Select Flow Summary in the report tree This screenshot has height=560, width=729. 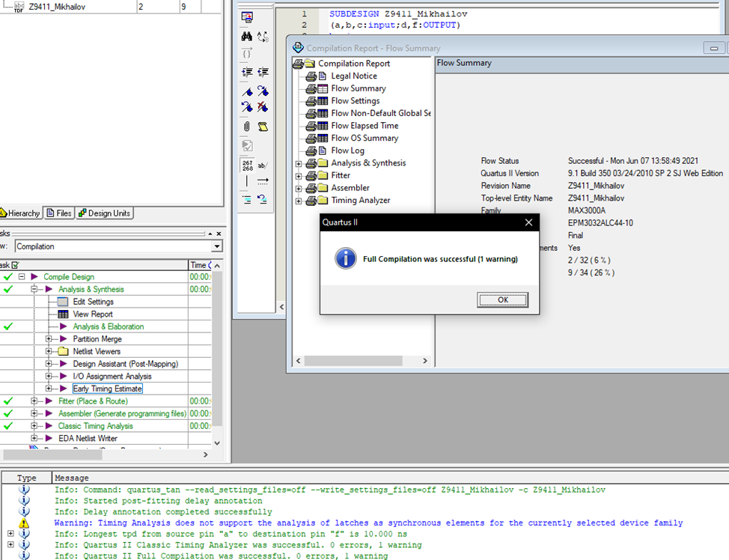[359, 88]
